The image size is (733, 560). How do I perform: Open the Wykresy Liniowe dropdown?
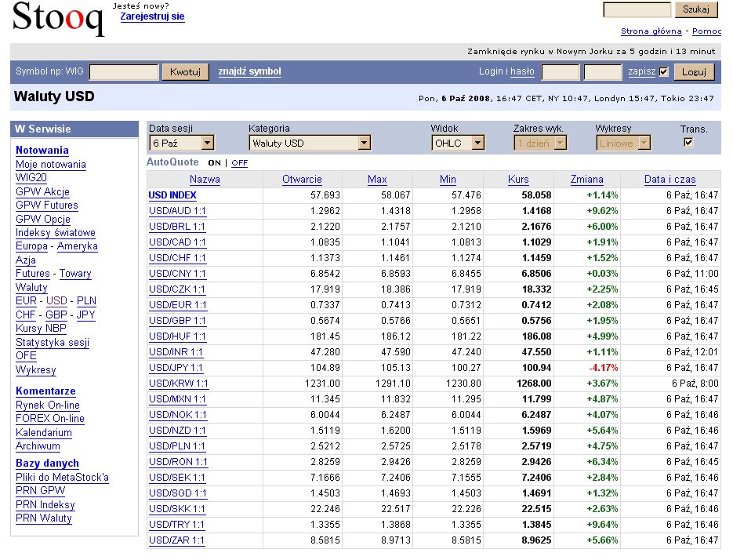coord(623,144)
